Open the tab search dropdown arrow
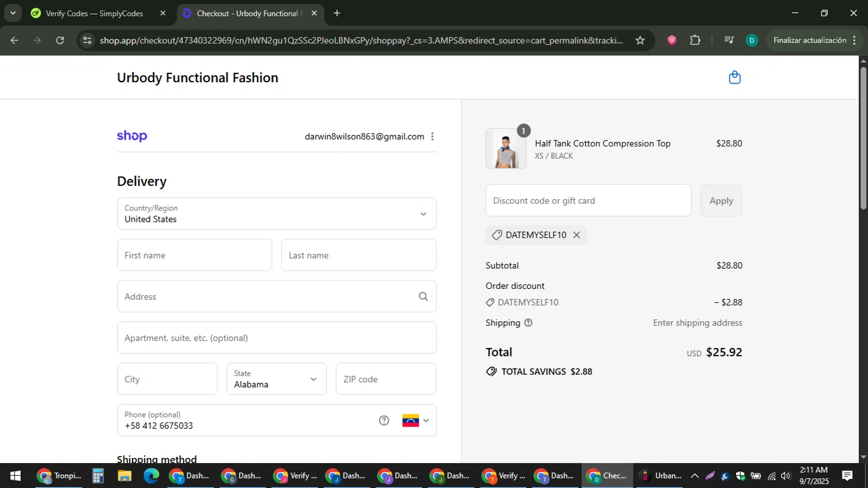The height and width of the screenshot is (488, 868). 13,13
